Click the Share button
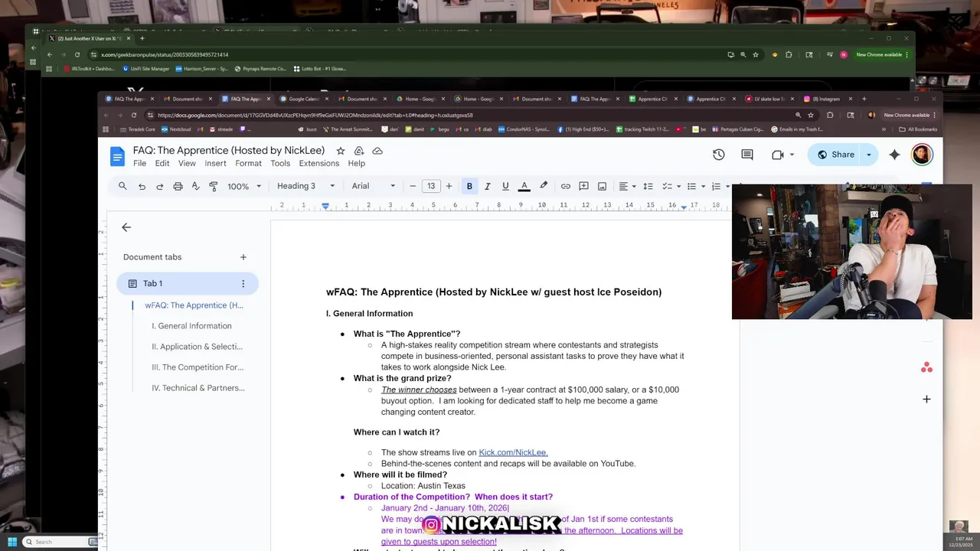Image resolution: width=980 pixels, height=551 pixels. click(x=835, y=155)
